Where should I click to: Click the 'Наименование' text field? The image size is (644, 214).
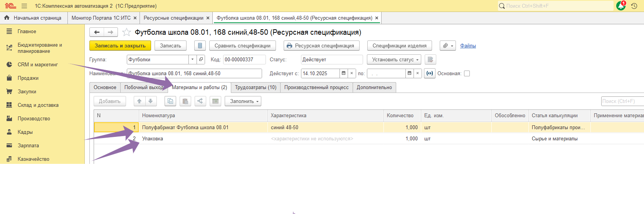tap(194, 73)
